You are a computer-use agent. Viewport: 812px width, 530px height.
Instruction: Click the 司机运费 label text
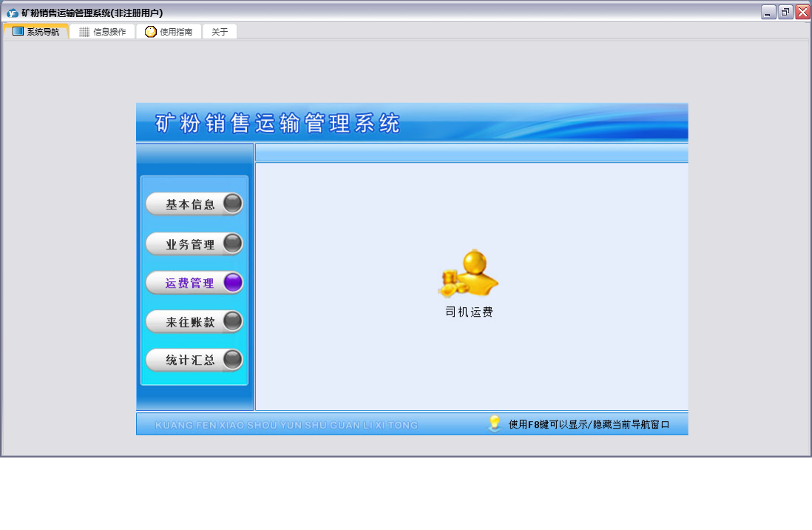pos(469,312)
